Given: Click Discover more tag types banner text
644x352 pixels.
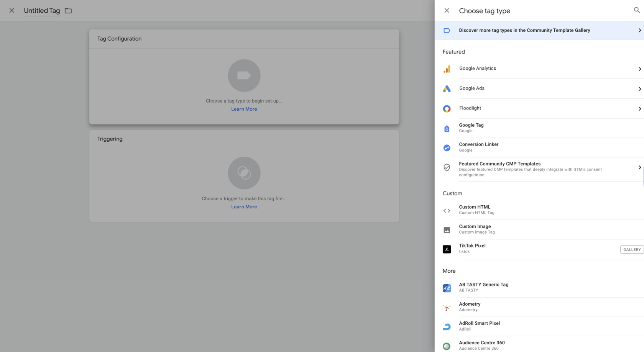Looking at the screenshot, I should pos(524,30).
